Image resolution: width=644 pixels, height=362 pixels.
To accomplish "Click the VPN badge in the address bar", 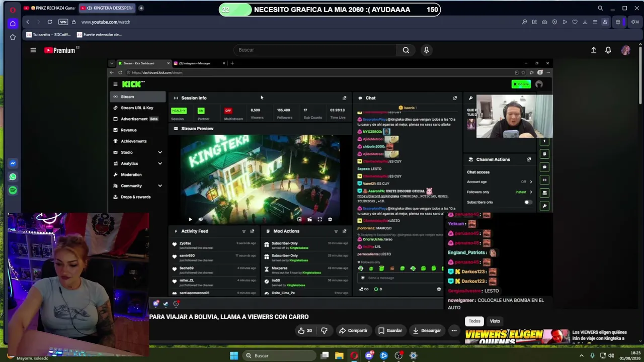I will coord(63,22).
